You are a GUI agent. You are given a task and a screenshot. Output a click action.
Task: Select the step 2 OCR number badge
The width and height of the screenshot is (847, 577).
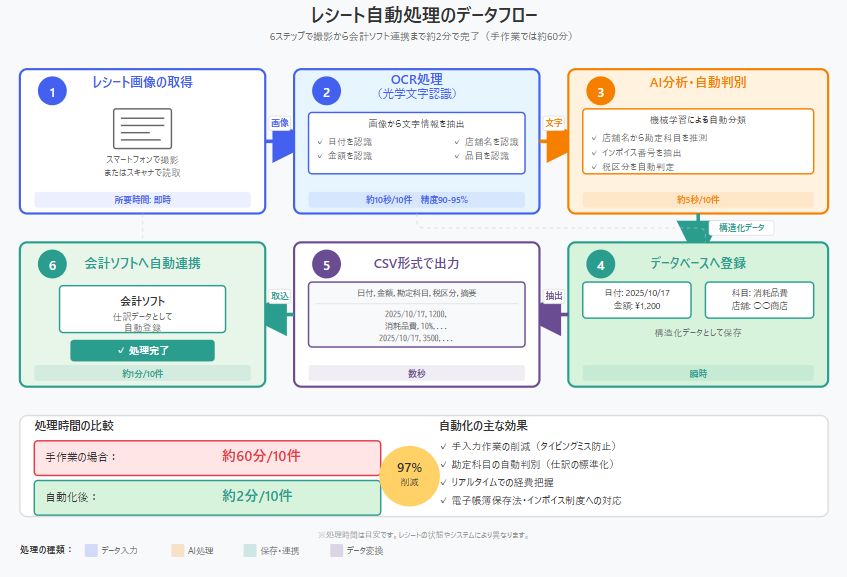[x=326, y=92]
